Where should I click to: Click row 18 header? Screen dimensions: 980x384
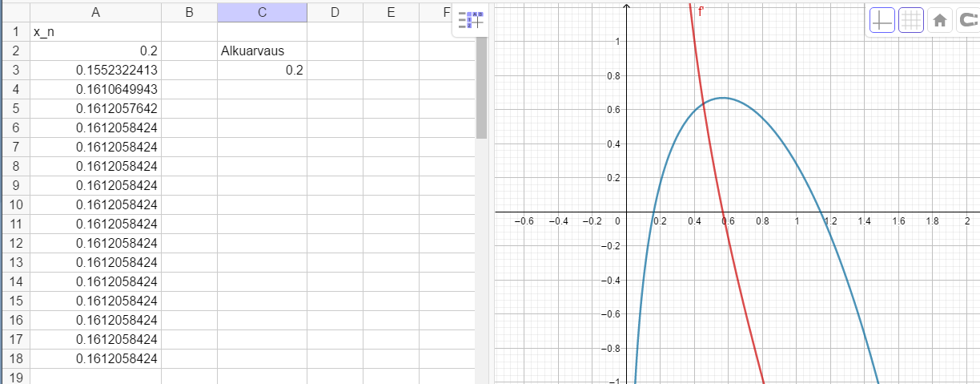point(14,358)
